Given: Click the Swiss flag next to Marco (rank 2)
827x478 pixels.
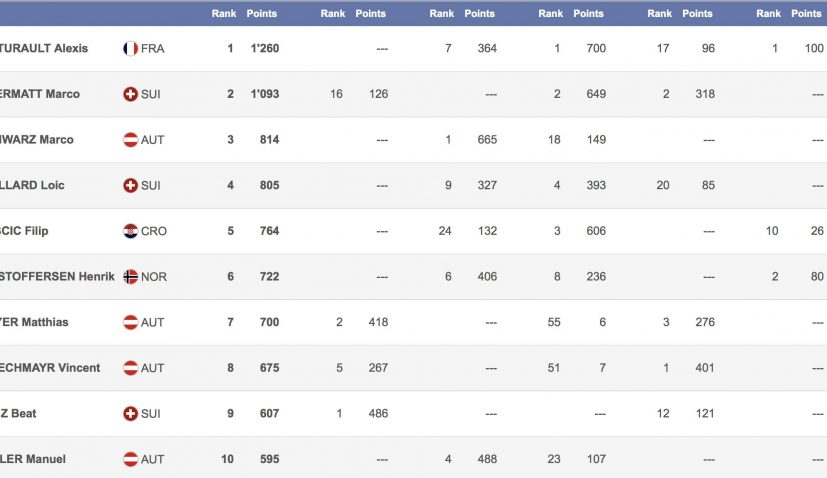Looking at the screenshot, I should [x=130, y=94].
